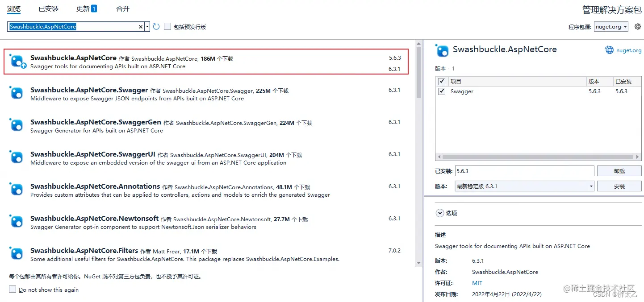Select the Swashbuckle.AspNetCore.SwaggerUI package row
This screenshot has width=644, height=302.
point(206,158)
